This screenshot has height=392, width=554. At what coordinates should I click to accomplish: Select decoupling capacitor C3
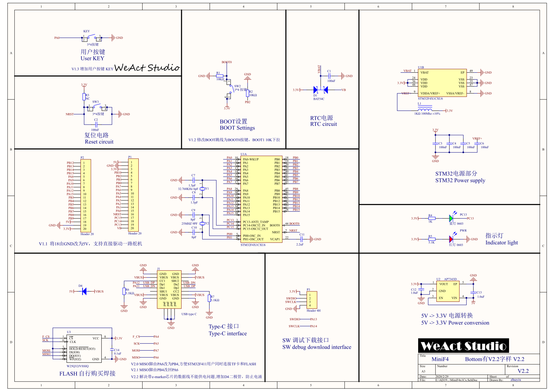pyautogui.click(x=435, y=143)
